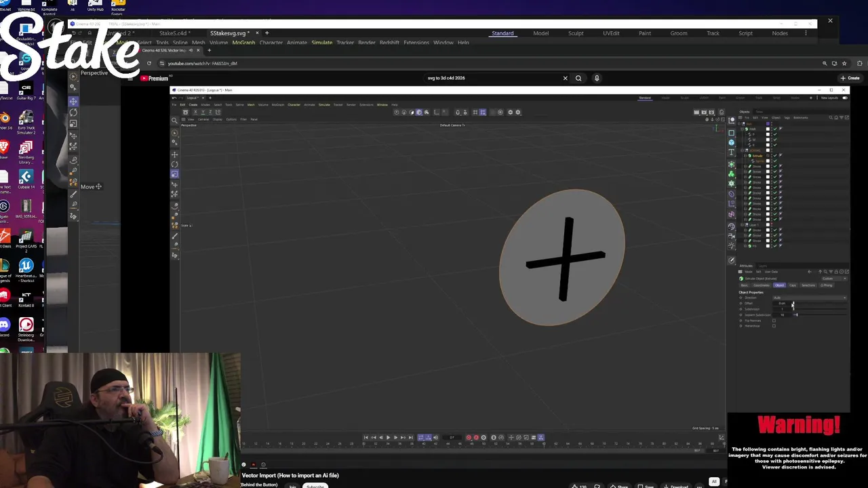Switch to the UVEdit layout

(x=611, y=33)
